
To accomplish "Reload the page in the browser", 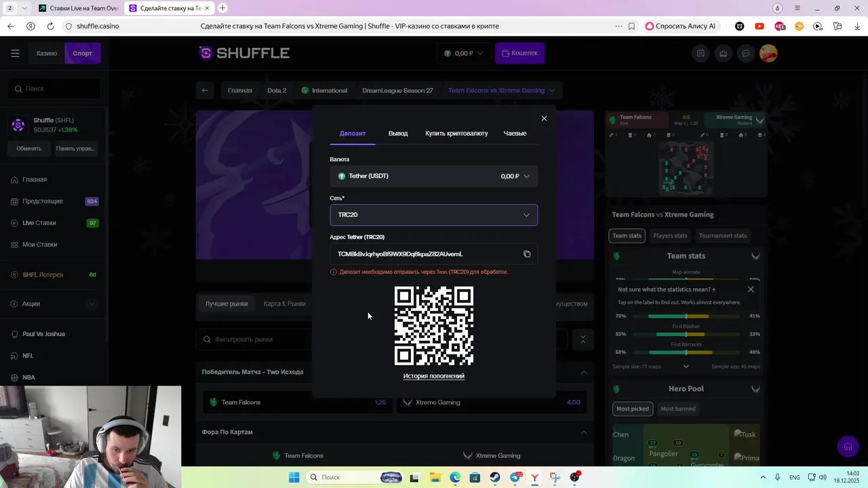I will [50, 26].
